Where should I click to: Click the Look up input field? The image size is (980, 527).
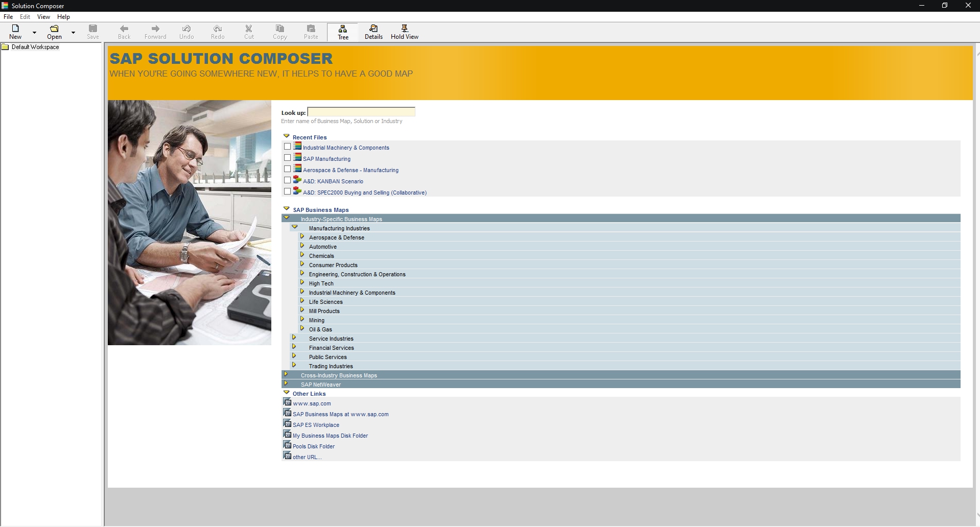point(361,112)
